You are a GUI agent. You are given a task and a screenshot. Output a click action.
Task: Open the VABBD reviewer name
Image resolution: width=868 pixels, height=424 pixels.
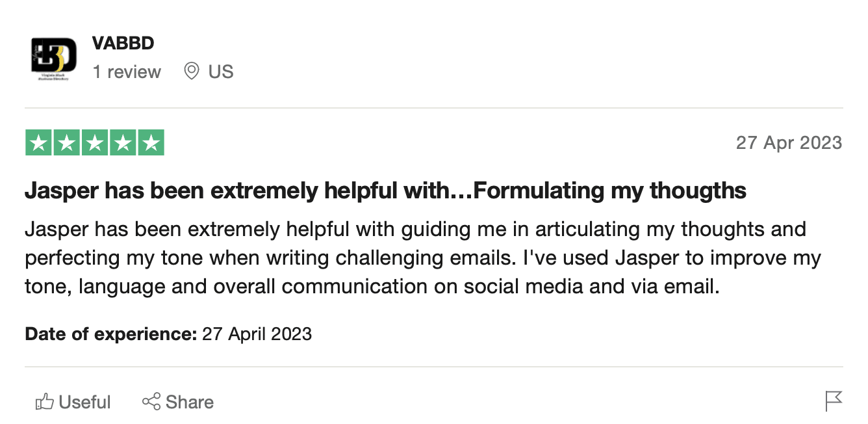tap(123, 44)
